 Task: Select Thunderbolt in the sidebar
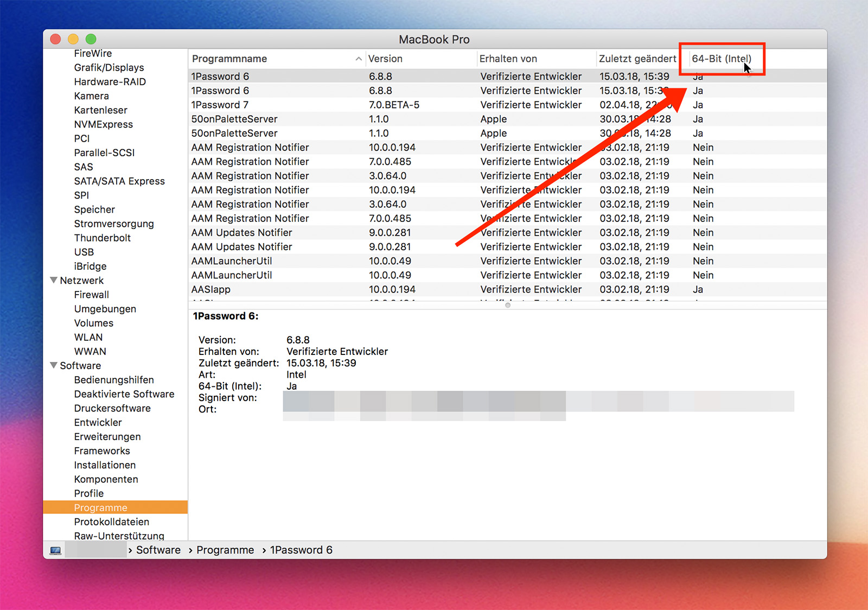point(102,238)
